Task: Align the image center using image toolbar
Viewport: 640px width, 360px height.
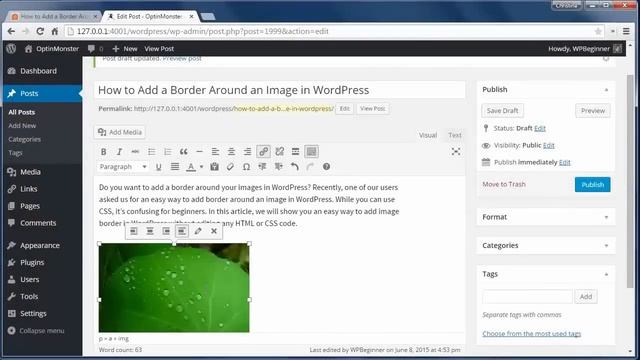Action: tap(150, 231)
